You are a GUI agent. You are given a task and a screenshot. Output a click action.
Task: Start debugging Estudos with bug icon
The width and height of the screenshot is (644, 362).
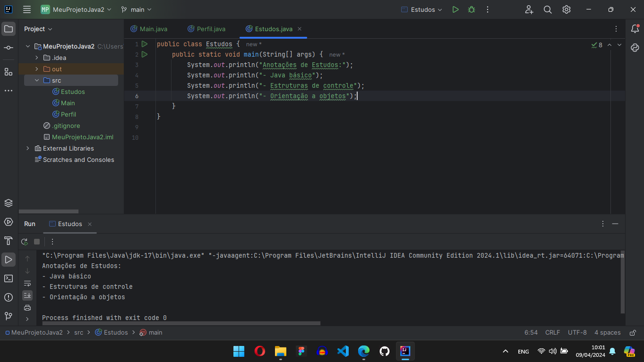point(472,9)
